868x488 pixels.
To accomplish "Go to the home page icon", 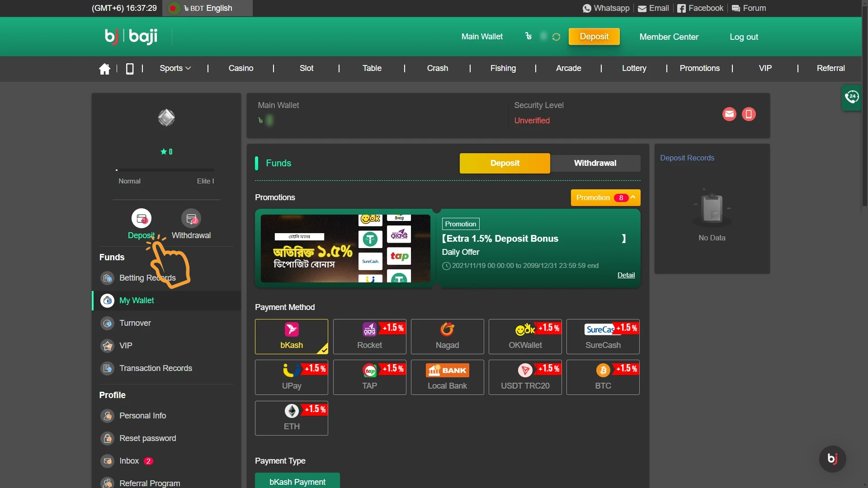I will point(104,69).
